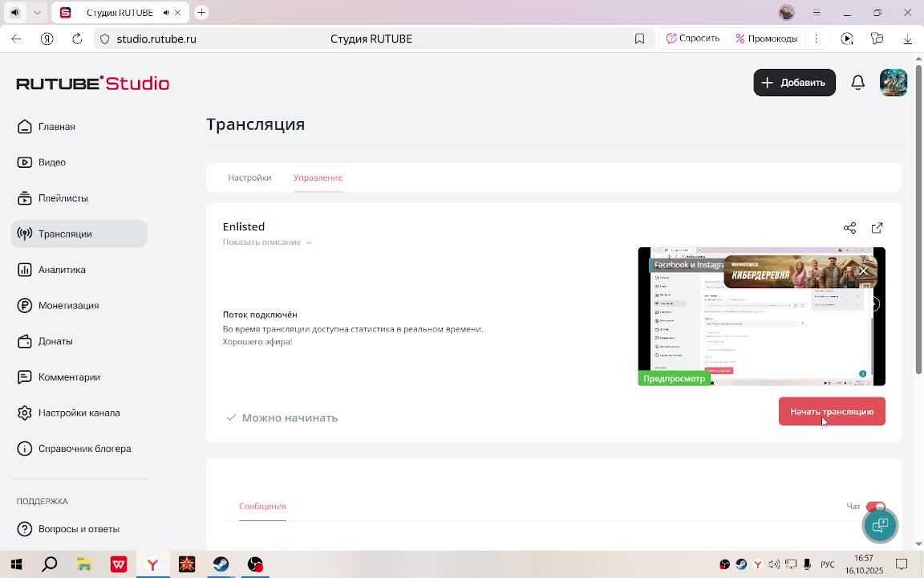Open browser main menu (hamburger)
Viewport: 924px width, 578px height.
point(817,12)
